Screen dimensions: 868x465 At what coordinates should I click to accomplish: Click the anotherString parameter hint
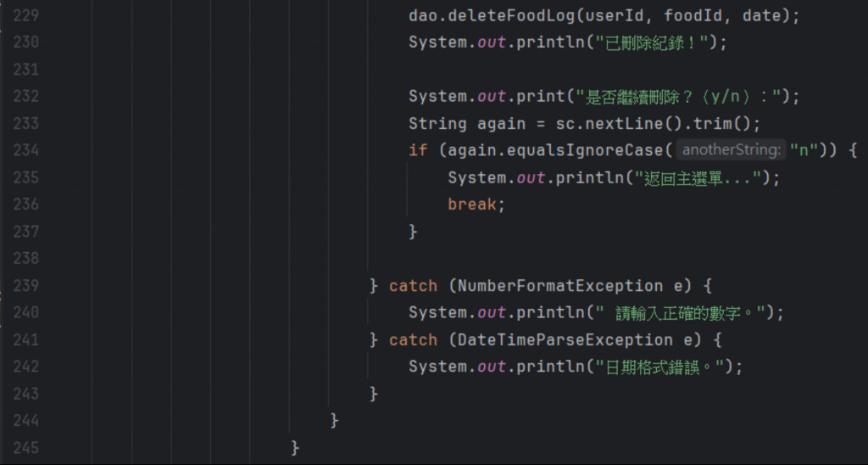(x=731, y=149)
